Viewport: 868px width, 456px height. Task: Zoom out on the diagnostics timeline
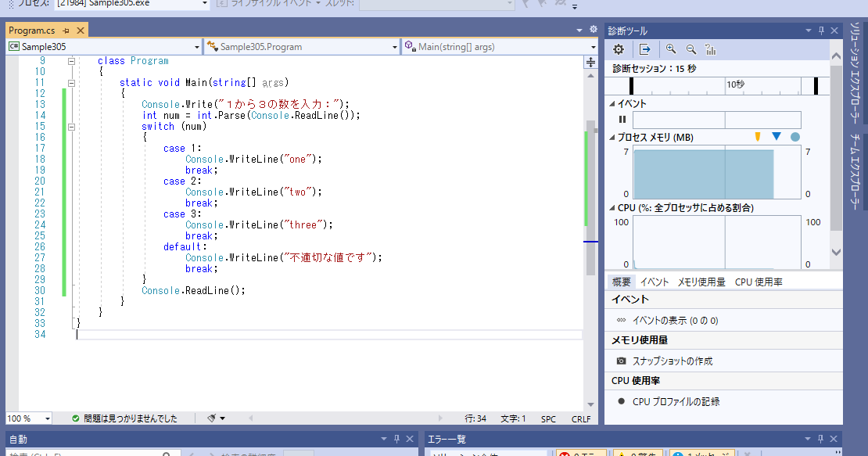click(690, 48)
